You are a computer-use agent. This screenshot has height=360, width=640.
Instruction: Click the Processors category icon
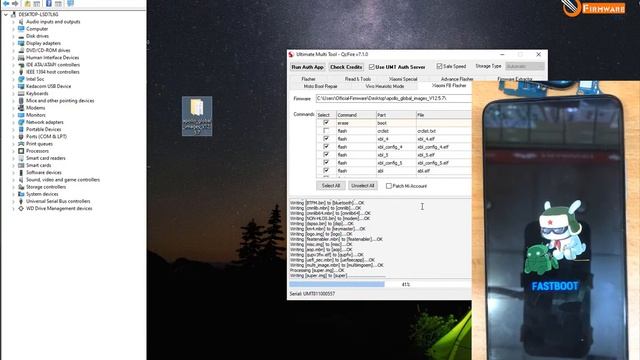click(21, 151)
